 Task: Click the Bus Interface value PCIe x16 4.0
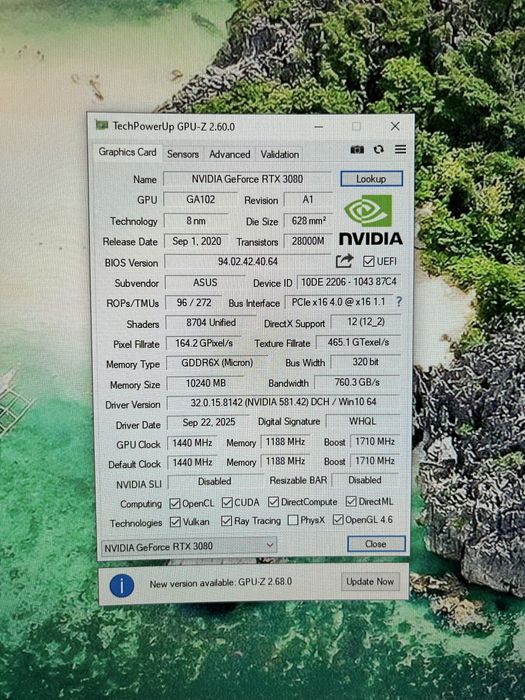[338, 302]
